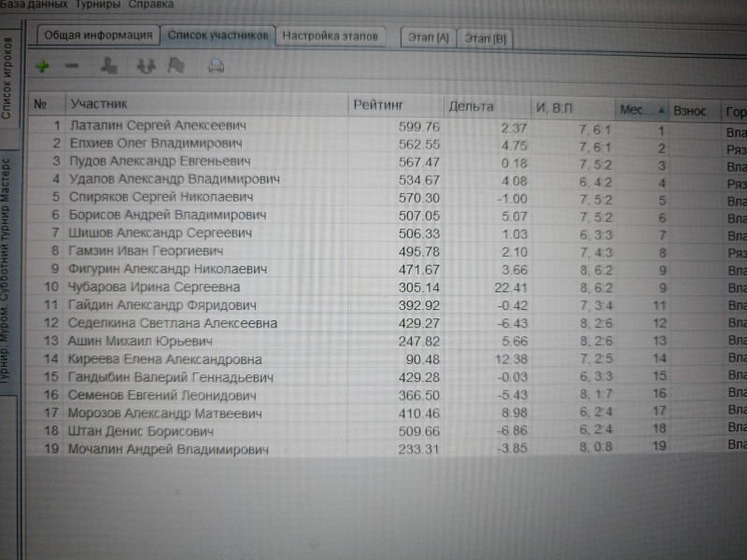The width and height of the screenshot is (747, 560).
Task: Click the № column header
Action: tap(47, 104)
